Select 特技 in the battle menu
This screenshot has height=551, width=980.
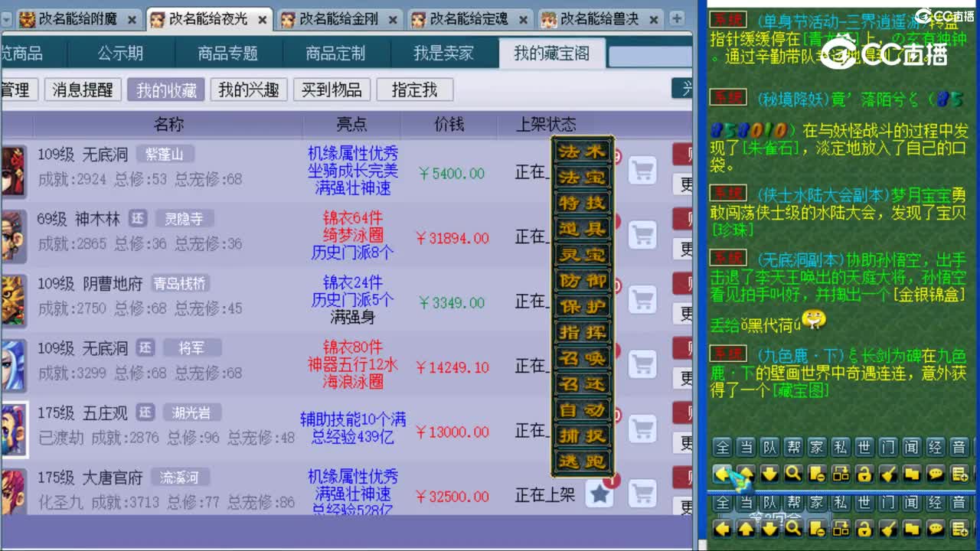(x=583, y=204)
